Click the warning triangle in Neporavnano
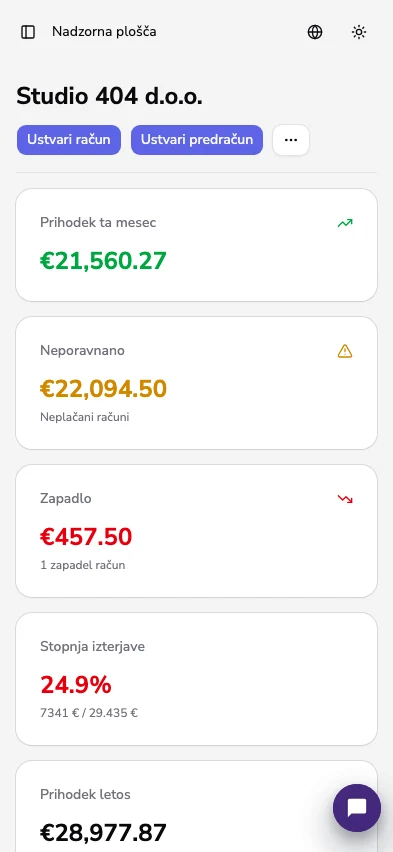The width and height of the screenshot is (393, 852). pos(345,352)
